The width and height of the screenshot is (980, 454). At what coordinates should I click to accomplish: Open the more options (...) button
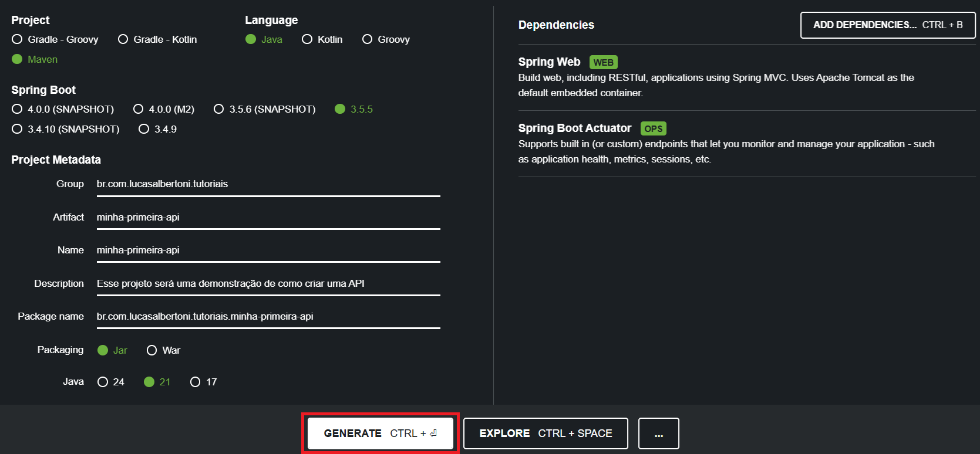click(x=659, y=433)
